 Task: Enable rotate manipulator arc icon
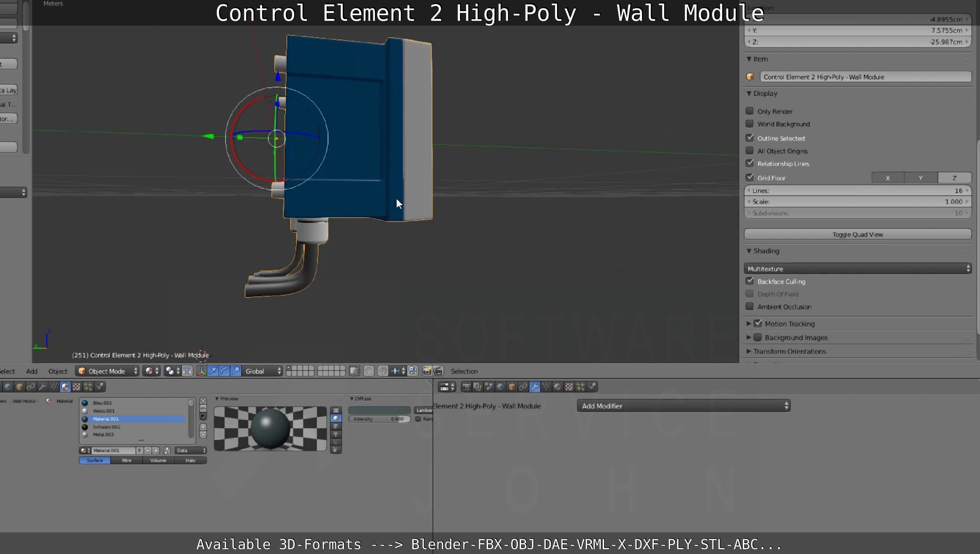click(x=224, y=371)
